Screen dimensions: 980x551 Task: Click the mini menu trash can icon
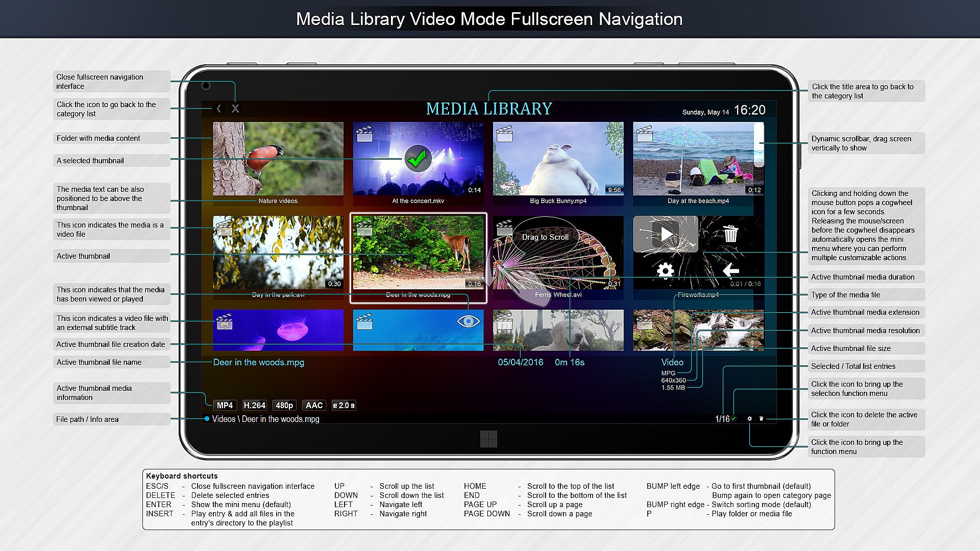730,234
